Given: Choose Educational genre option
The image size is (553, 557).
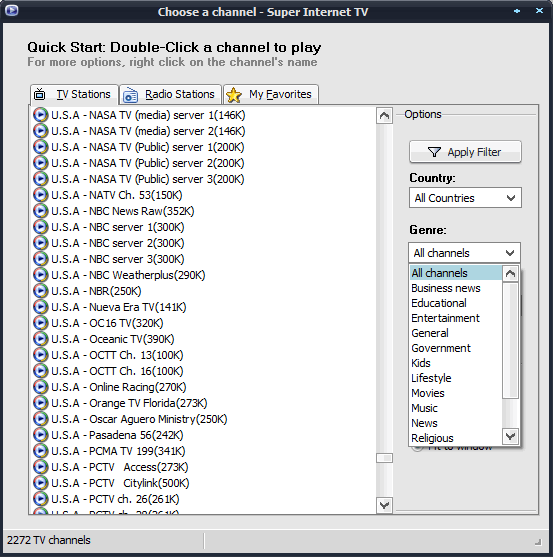Looking at the screenshot, I should point(456,303).
